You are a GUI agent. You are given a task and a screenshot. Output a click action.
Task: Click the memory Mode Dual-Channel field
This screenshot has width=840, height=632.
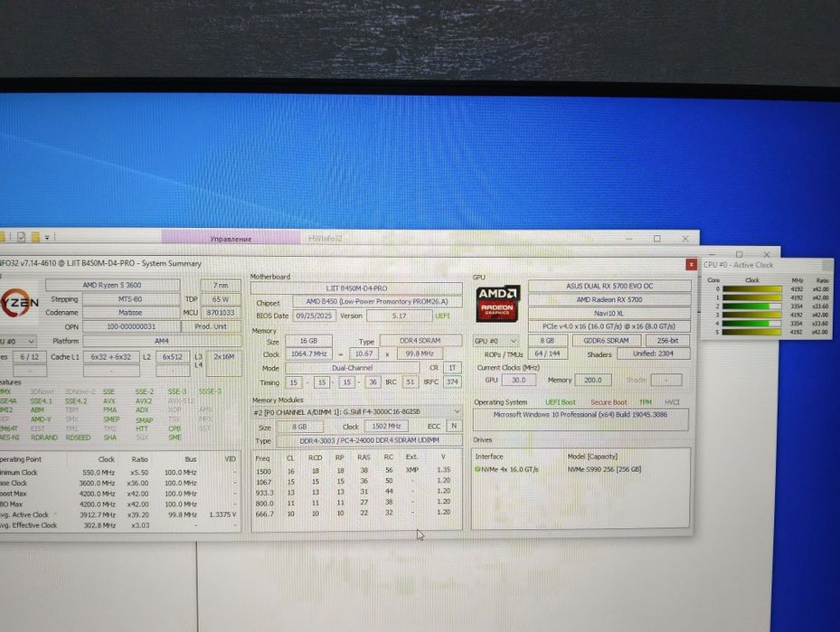(x=352, y=368)
